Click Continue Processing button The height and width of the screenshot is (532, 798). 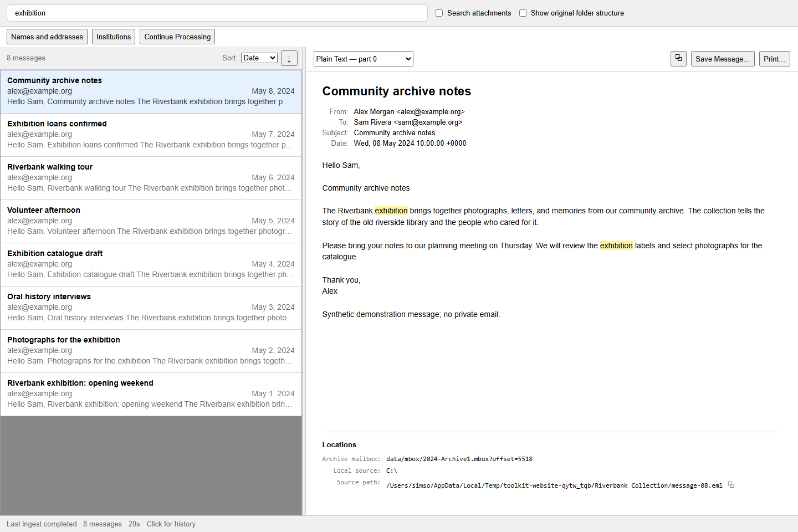177,37
